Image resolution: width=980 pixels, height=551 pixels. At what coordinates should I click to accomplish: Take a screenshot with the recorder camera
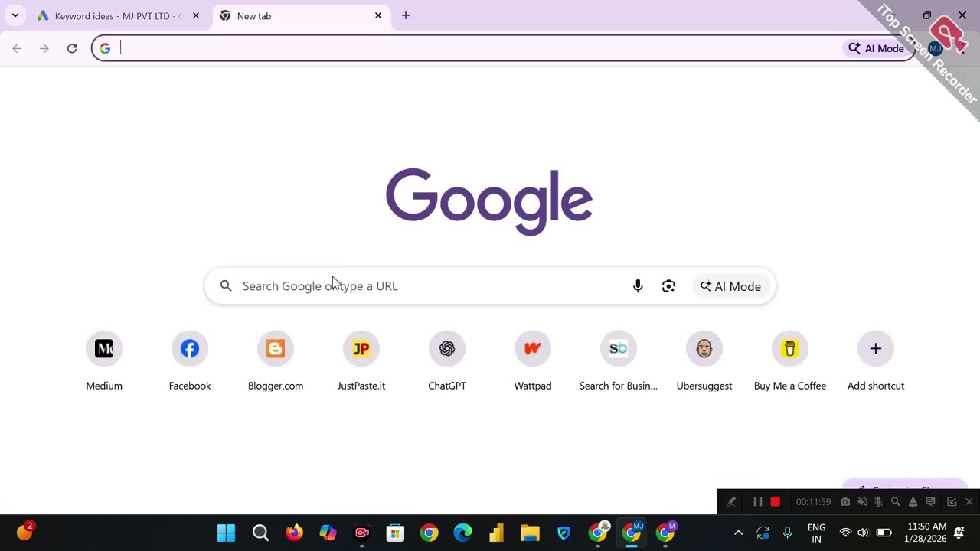click(x=845, y=502)
